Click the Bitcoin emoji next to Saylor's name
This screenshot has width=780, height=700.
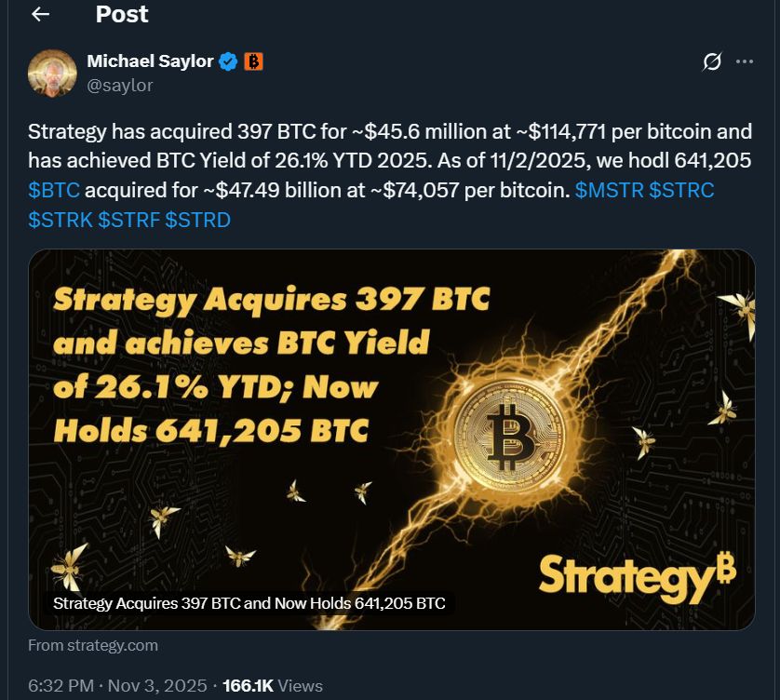coord(251,61)
